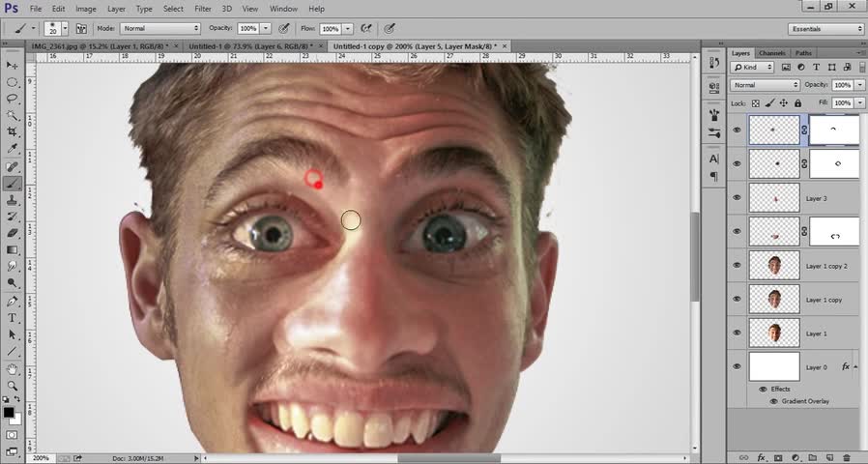Viewport: 868px width, 464px height.
Task: Open the File menu
Action: pos(36,9)
